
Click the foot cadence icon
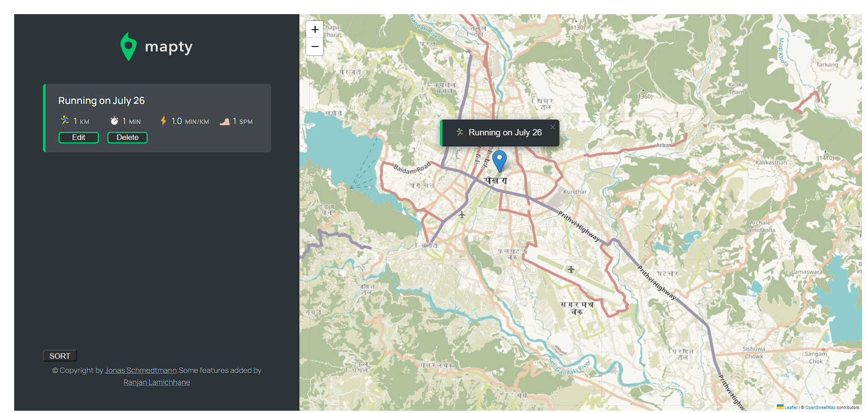coord(225,121)
